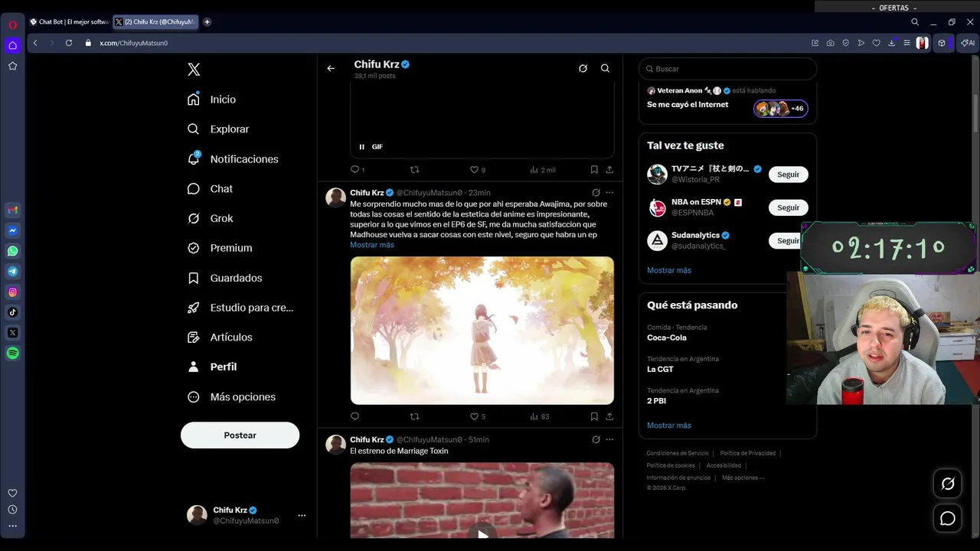Open more options on 51min post

[609, 439]
